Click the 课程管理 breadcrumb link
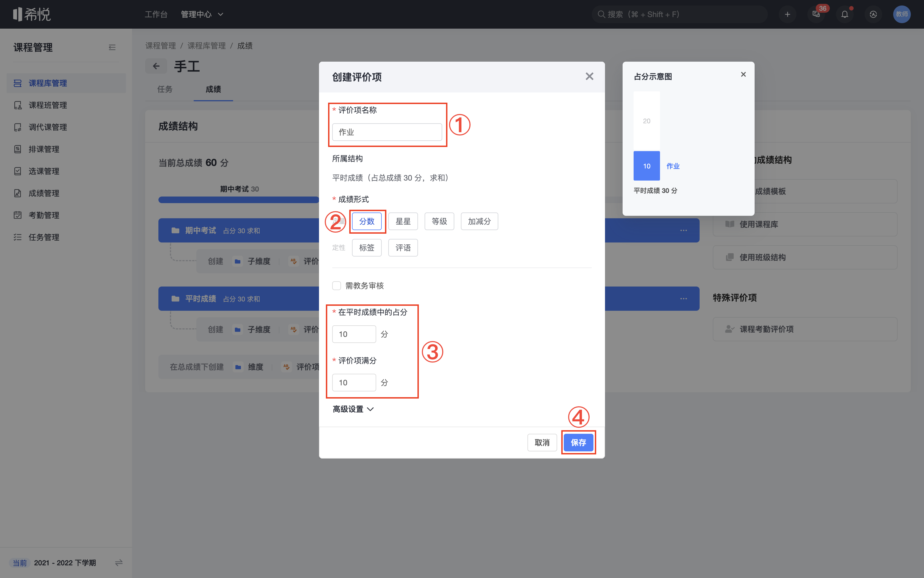This screenshot has width=924, height=578. 160,45
